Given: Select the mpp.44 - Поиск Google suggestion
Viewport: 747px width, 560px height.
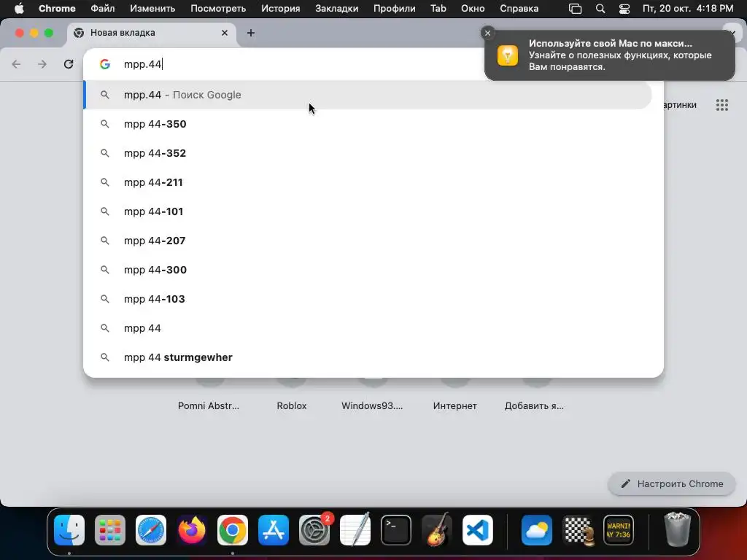Looking at the screenshot, I should tap(368, 95).
